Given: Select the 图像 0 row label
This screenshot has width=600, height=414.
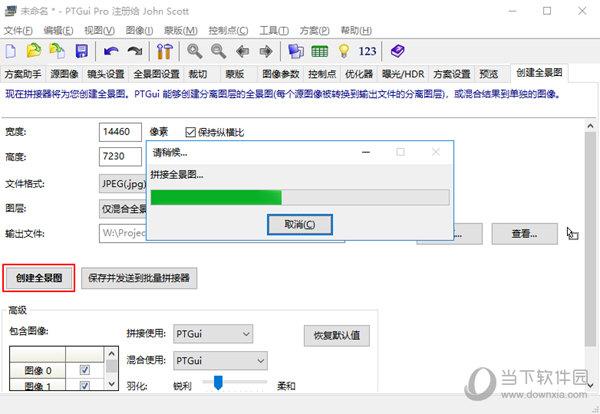Looking at the screenshot, I should coord(38,370).
